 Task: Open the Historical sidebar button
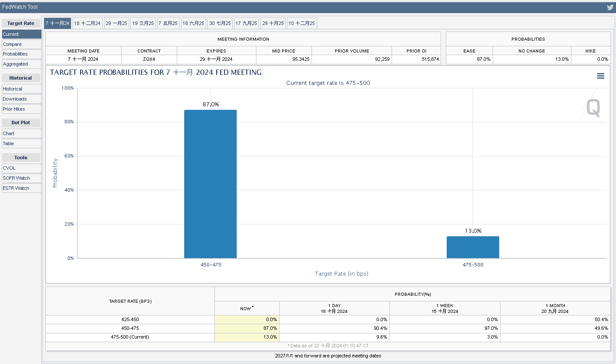[21, 89]
